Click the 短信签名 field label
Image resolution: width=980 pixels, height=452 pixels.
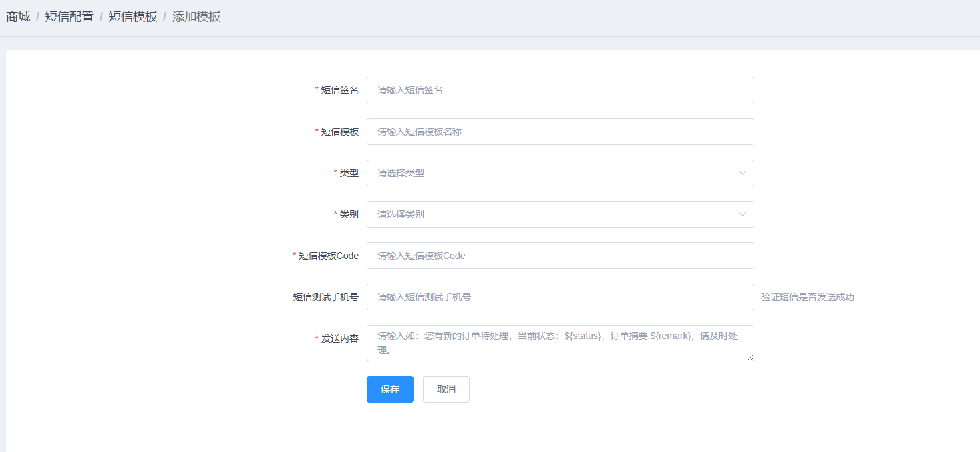coord(339,90)
